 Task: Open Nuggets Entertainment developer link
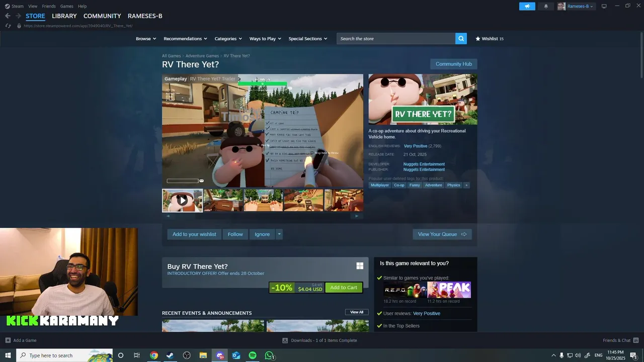click(x=424, y=164)
